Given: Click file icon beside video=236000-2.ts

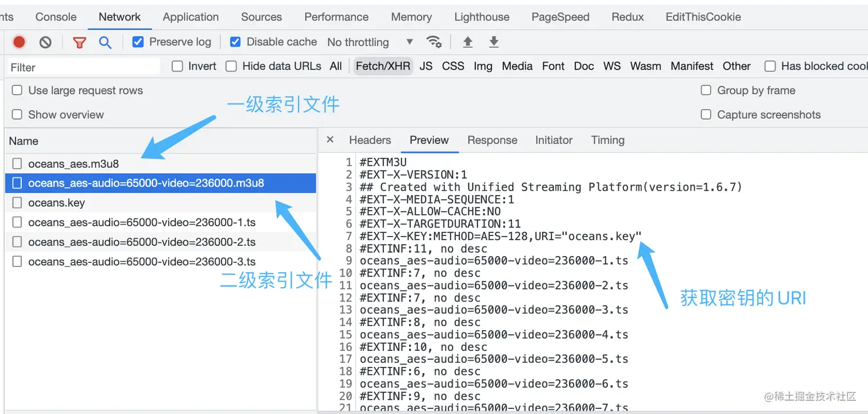Looking at the screenshot, I should tap(17, 242).
